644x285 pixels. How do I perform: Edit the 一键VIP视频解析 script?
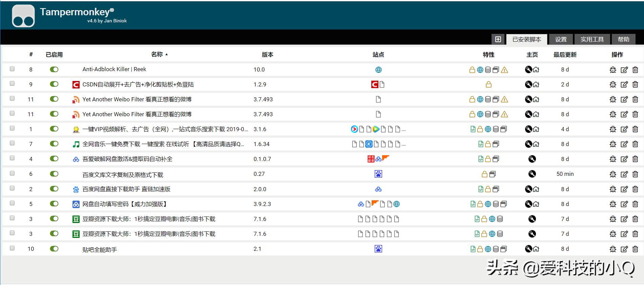click(624, 129)
